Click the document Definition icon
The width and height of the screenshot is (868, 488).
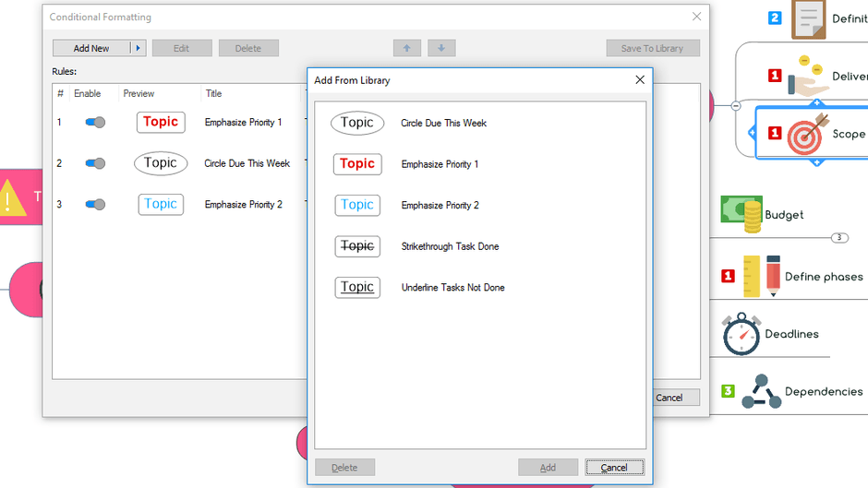click(x=809, y=19)
